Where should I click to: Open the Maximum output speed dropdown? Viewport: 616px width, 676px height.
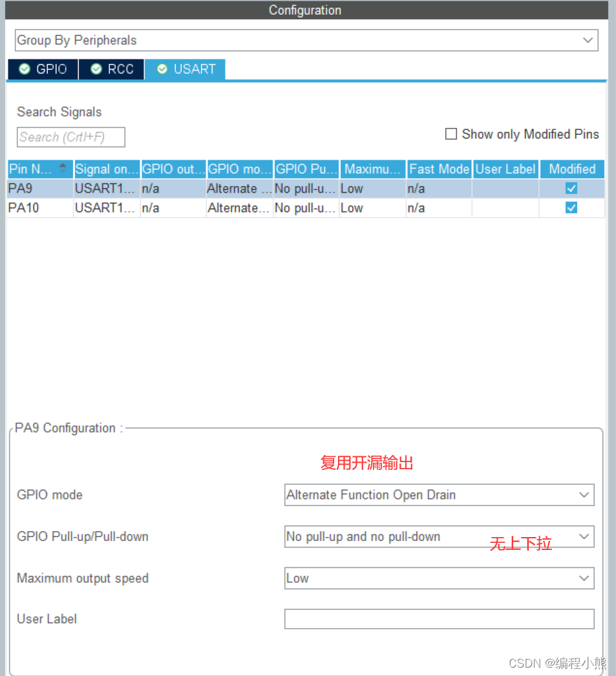pos(440,578)
